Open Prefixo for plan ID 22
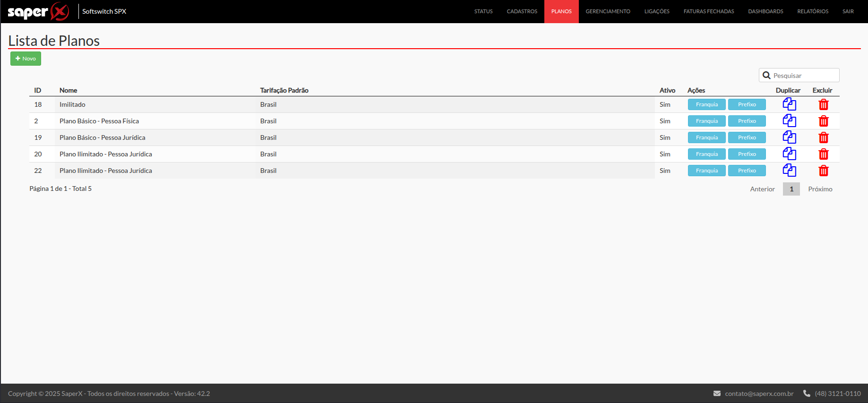This screenshot has width=868, height=403. point(747,171)
